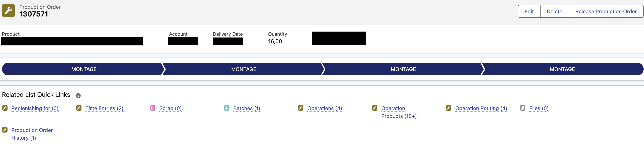
Task: Click the redacted Product field value
Action: 72,41
